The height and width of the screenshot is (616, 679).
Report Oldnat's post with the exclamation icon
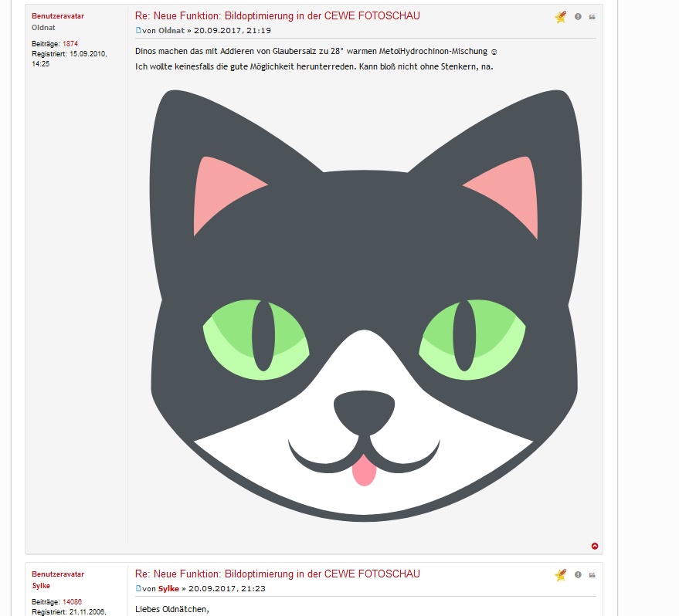coord(578,16)
